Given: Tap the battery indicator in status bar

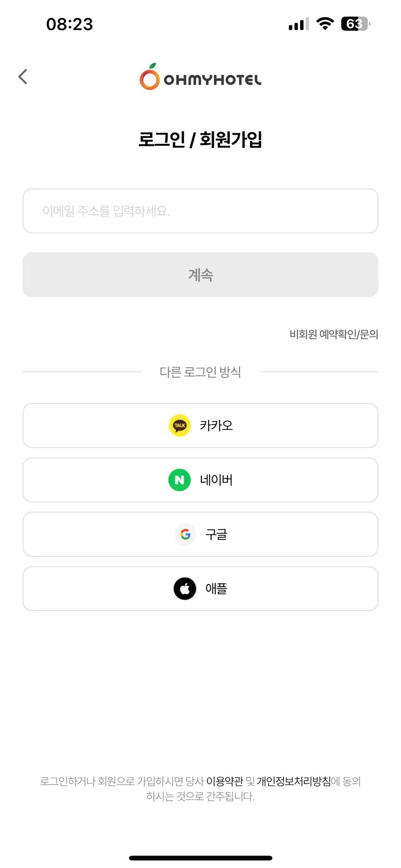Looking at the screenshot, I should click(x=355, y=24).
